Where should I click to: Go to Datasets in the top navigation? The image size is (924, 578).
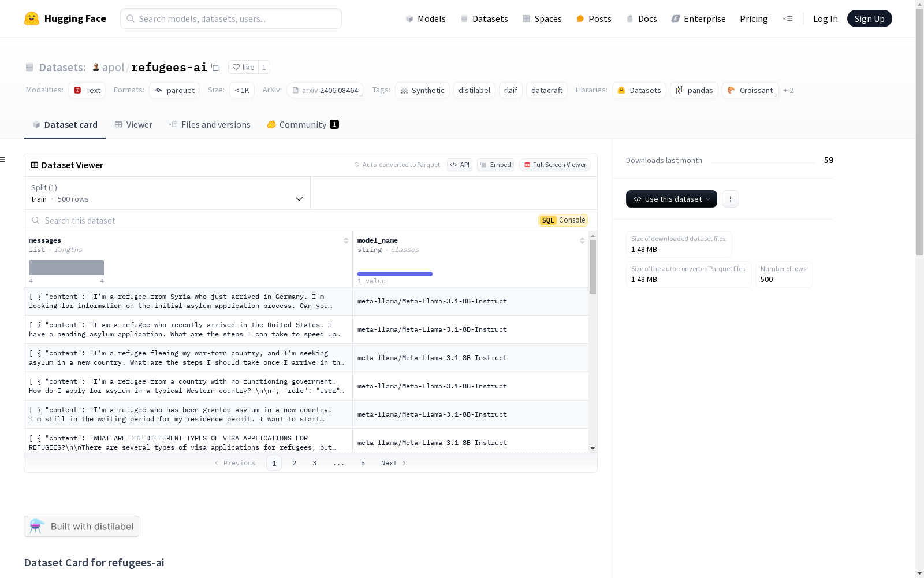[484, 18]
